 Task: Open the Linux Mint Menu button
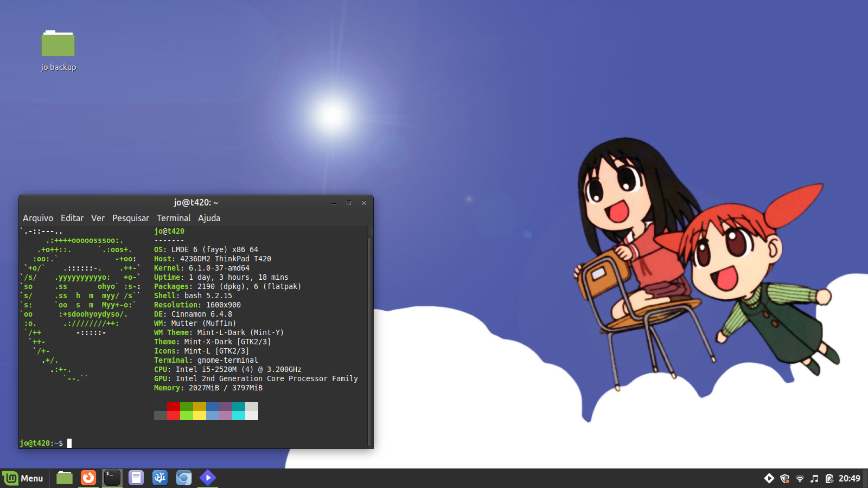pos(23,478)
